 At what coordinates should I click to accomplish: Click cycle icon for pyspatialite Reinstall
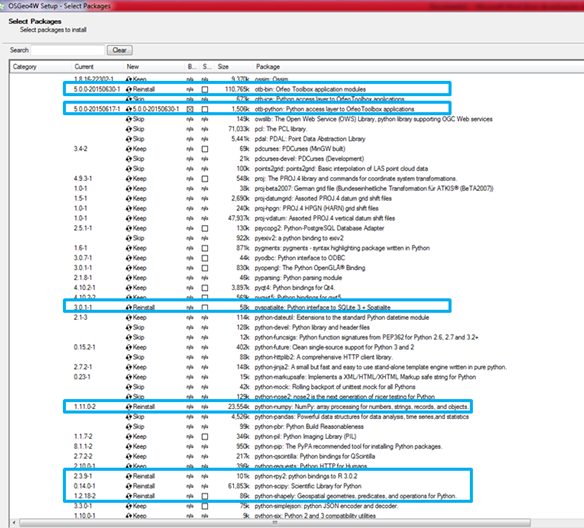129,308
